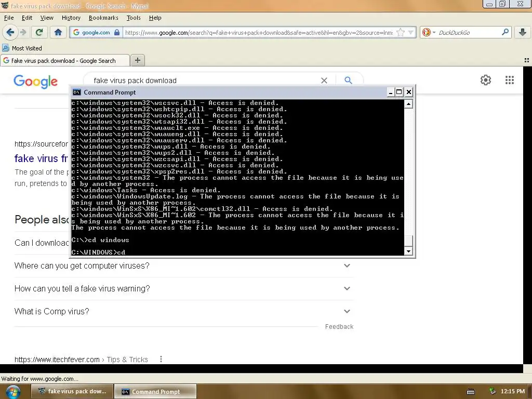Open the address bar history dropdown arrow

point(411,33)
